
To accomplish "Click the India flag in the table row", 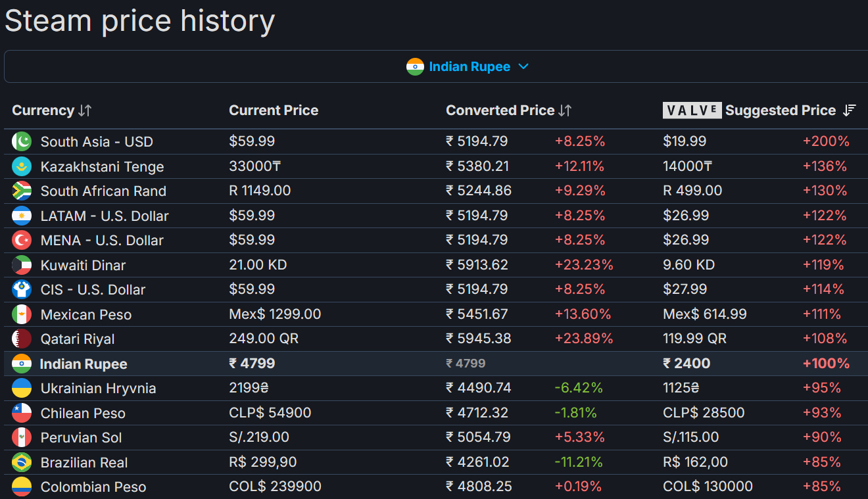I will pyautogui.click(x=22, y=364).
